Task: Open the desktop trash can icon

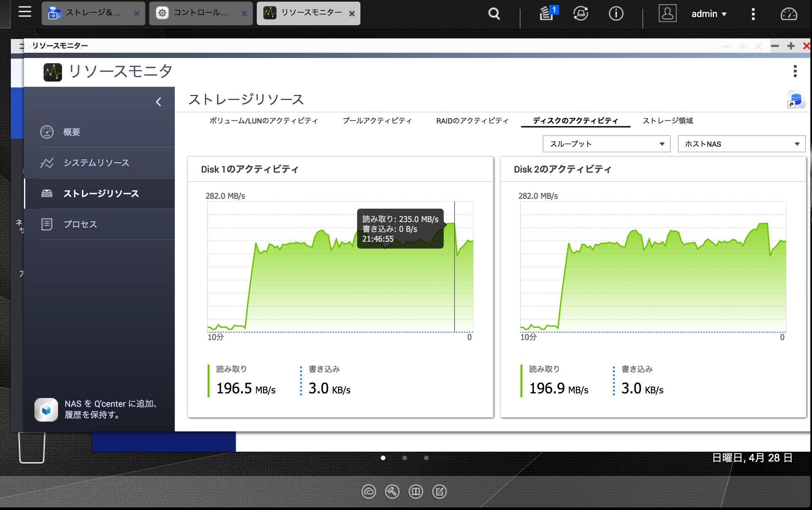Action: pos(32,447)
